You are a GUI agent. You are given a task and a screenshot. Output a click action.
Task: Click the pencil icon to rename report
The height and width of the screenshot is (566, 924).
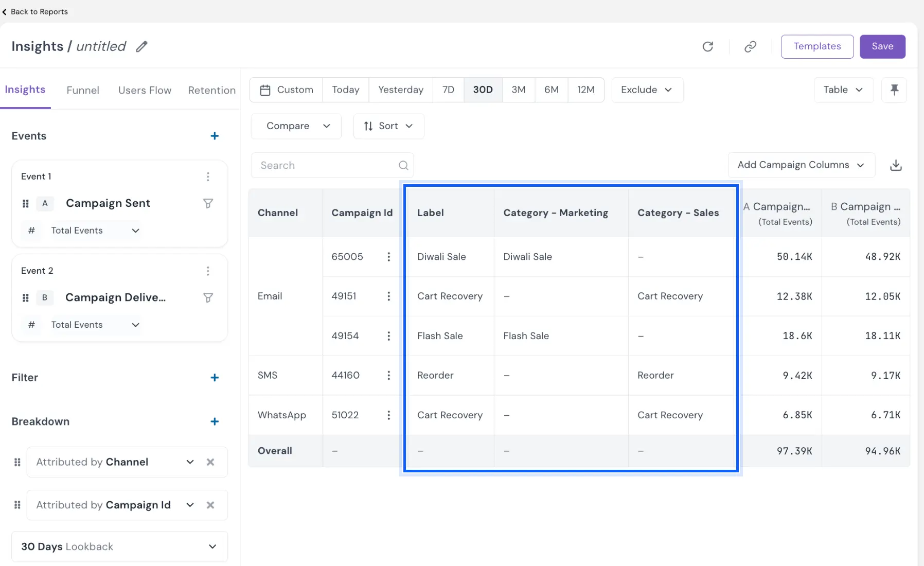click(141, 46)
